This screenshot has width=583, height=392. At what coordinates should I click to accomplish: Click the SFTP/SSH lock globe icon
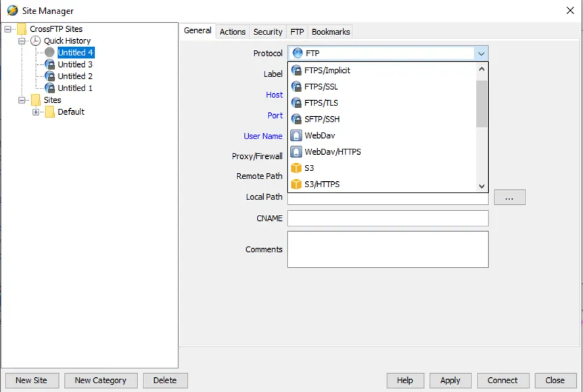[296, 119]
